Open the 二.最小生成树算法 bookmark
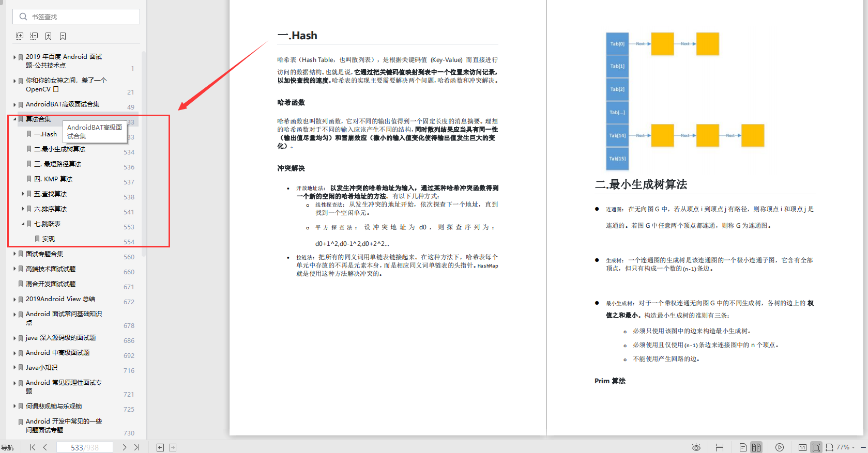Image resolution: width=868 pixels, height=453 pixels. [x=59, y=149]
